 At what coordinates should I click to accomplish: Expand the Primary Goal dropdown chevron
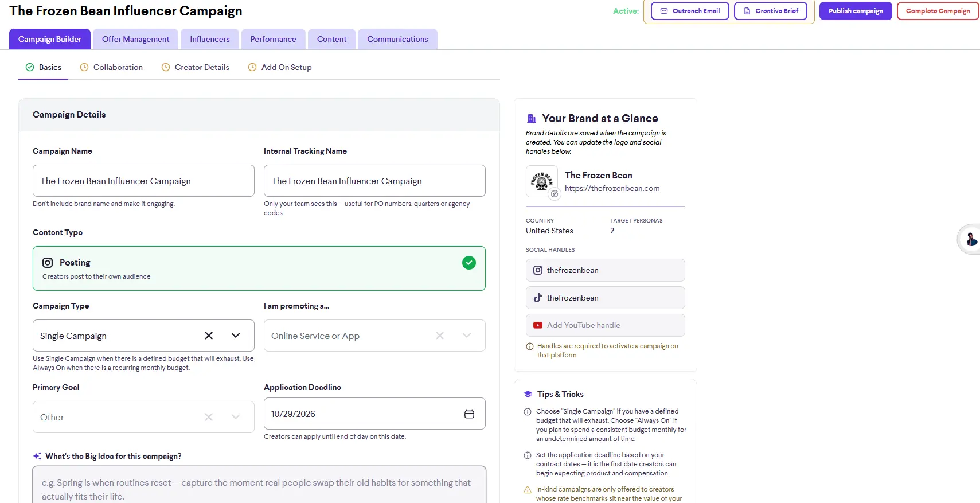click(x=236, y=417)
